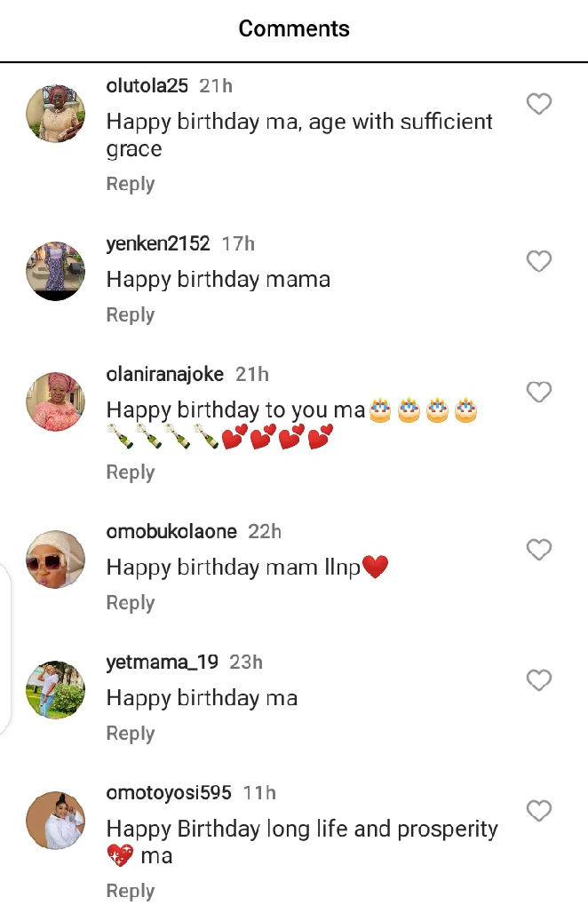The width and height of the screenshot is (588, 913).
Task: Like olutola25's birthday comment
Action: (x=539, y=105)
